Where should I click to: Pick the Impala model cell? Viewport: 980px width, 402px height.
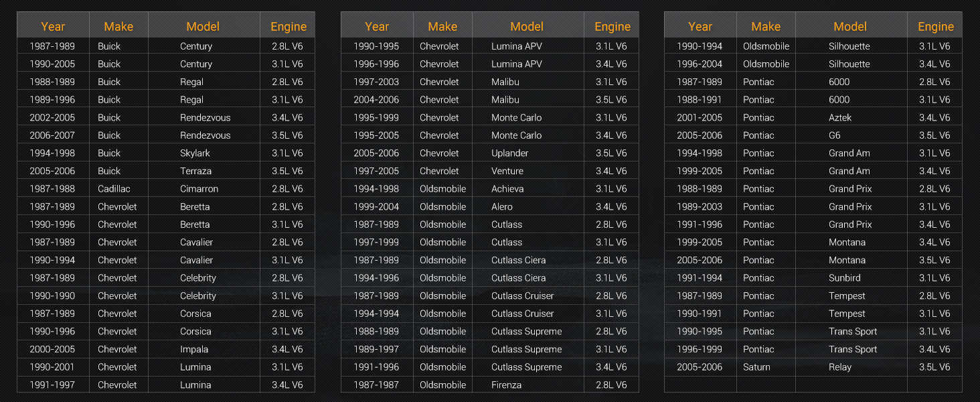pos(203,349)
